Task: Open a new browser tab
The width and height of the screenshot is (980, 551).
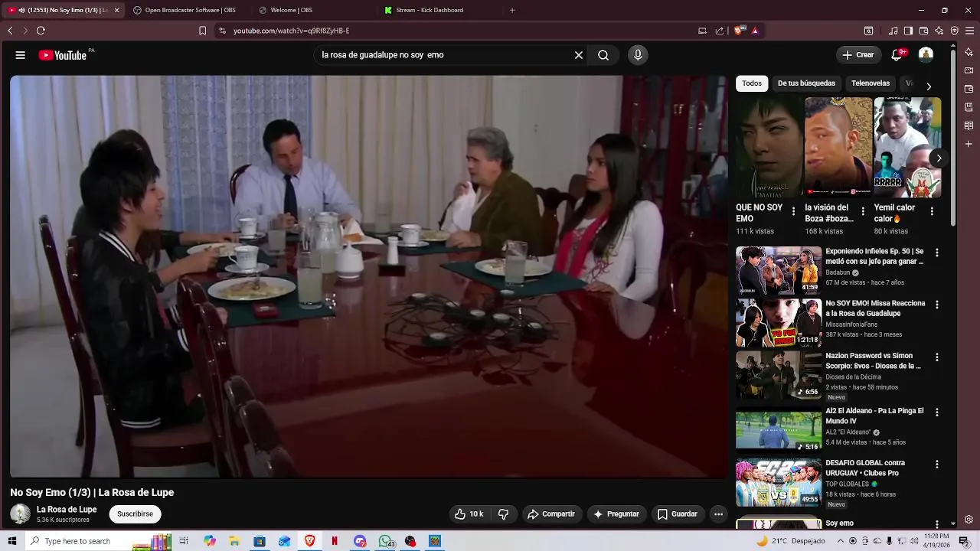Action: [512, 10]
